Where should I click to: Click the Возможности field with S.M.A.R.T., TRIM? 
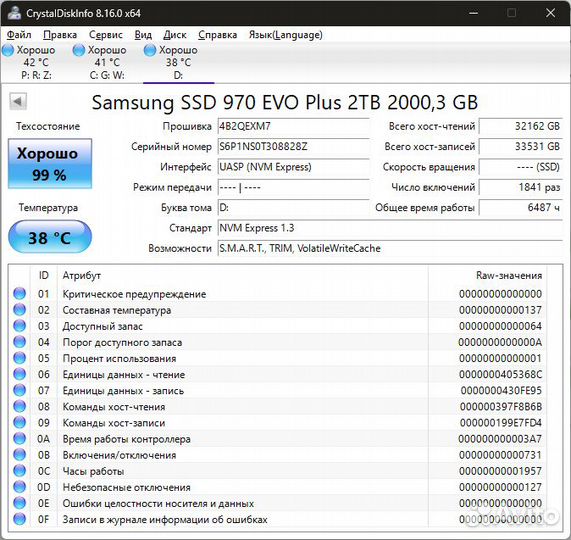point(390,249)
